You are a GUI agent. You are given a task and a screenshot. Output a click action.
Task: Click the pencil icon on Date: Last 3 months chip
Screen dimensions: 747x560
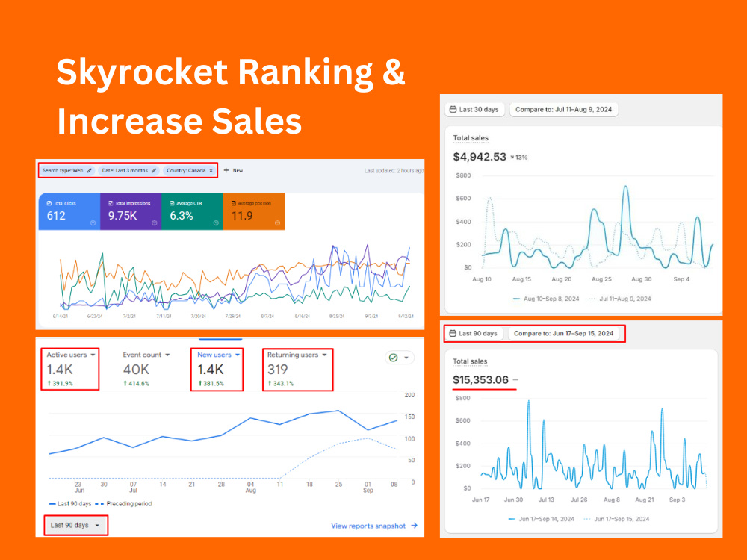(154, 170)
